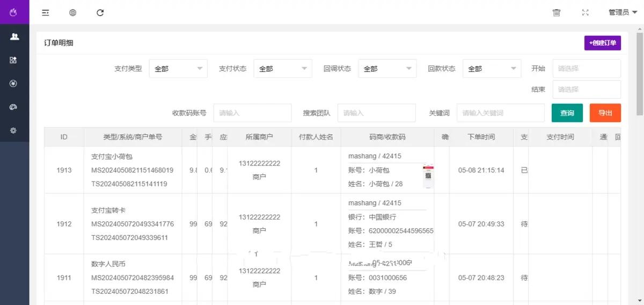Toggle fullscreen mode icon
Image resolution: width=644 pixels, height=305 pixels.
(x=586, y=12)
